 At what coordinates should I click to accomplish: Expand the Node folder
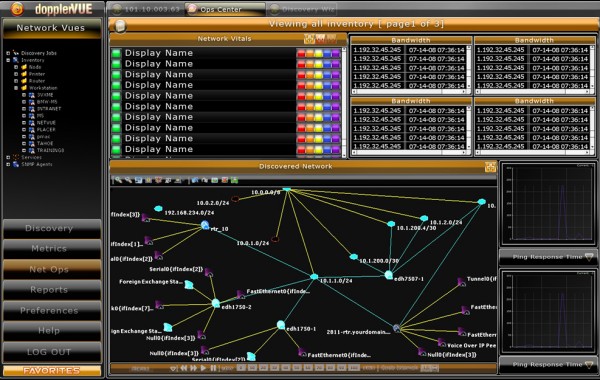[16, 67]
